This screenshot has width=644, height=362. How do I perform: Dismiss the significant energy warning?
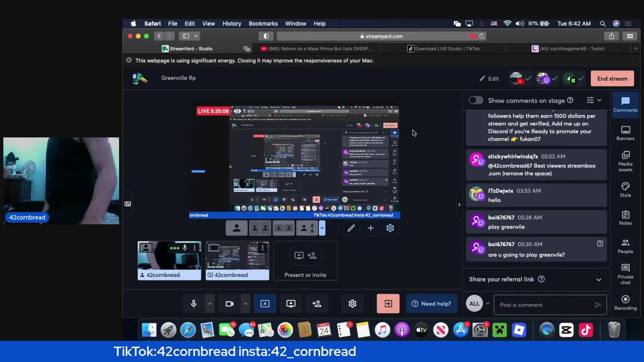129,60
